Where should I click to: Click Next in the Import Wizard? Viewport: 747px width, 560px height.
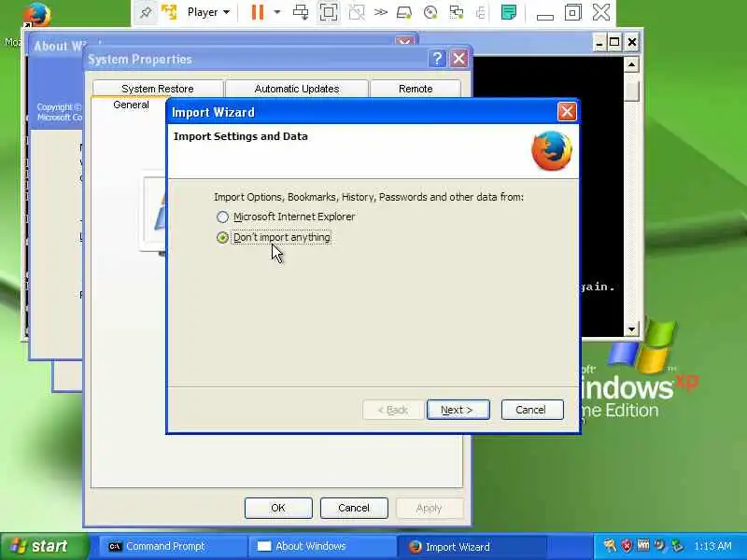pyautogui.click(x=458, y=410)
